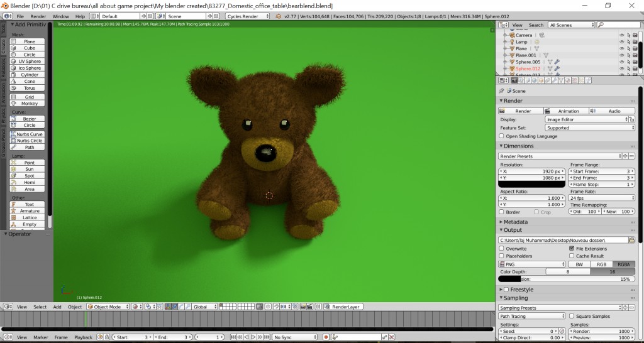Click the Lamp data sun icon in outliner
644x343 pixels.
coord(536,42)
